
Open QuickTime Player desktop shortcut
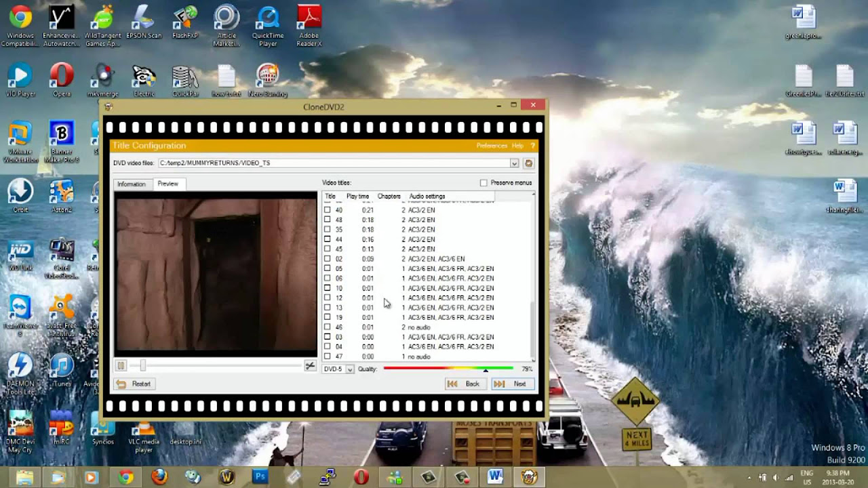[x=268, y=26]
